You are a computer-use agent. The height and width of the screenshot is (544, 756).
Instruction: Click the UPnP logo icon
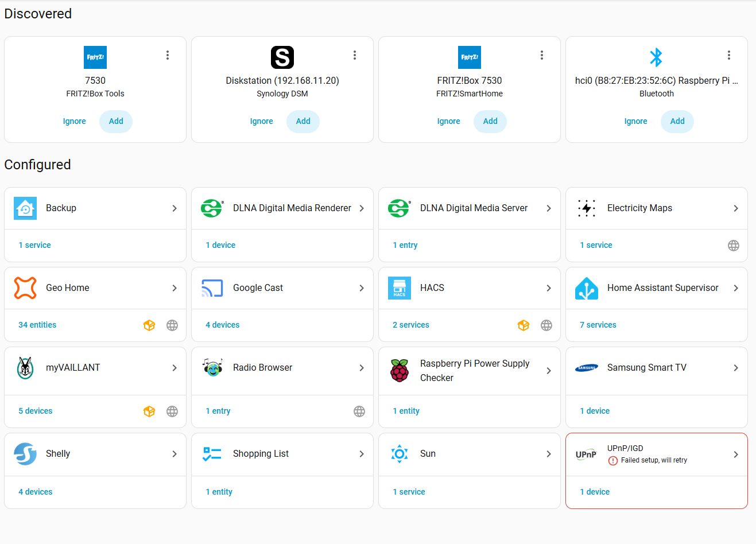tap(586, 454)
